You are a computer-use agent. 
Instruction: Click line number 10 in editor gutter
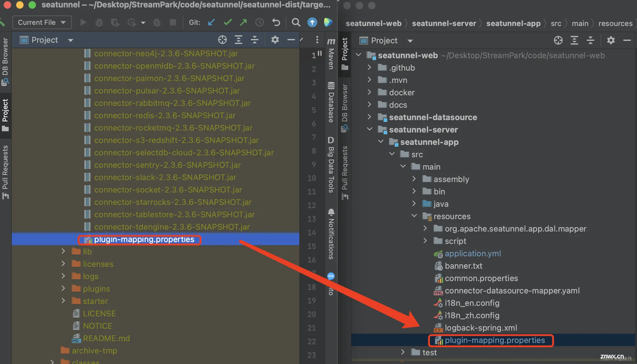point(311,178)
